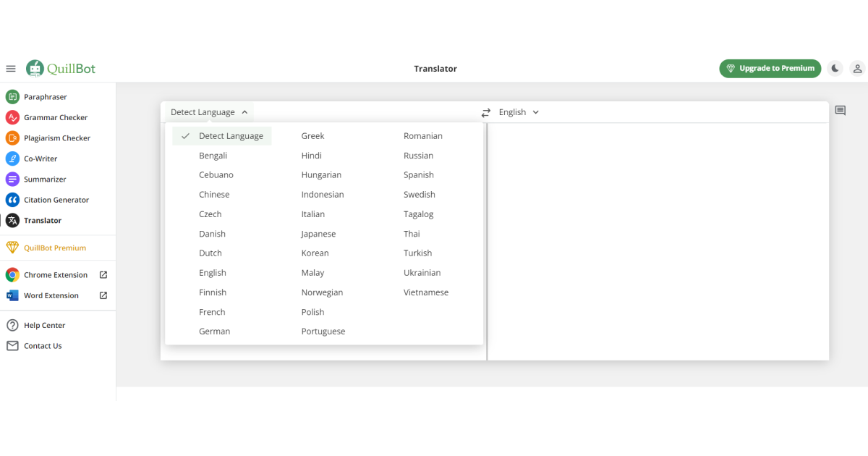868x456 pixels.
Task: Expand the English target language dropdown
Action: (x=519, y=112)
